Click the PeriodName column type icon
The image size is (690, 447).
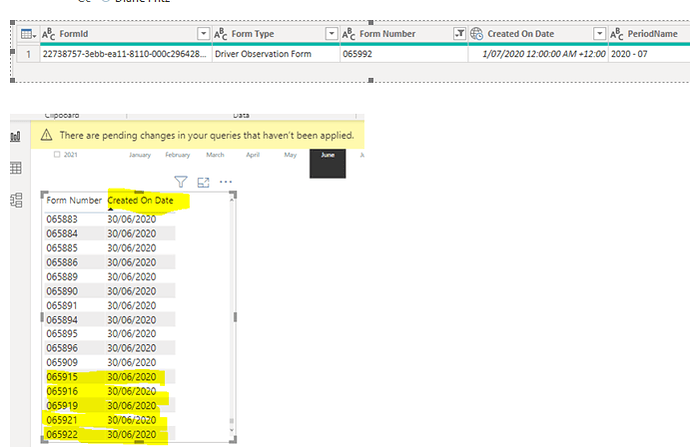coord(617,34)
